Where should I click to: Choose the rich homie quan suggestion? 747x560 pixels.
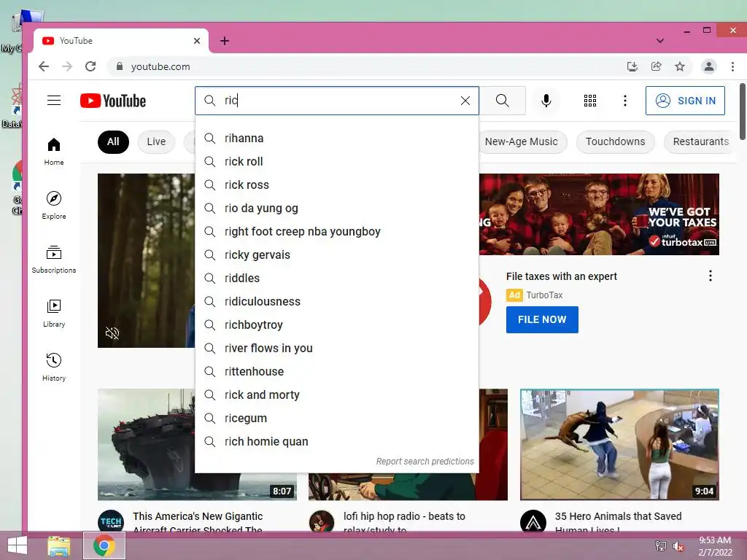click(x=336, y=441)
